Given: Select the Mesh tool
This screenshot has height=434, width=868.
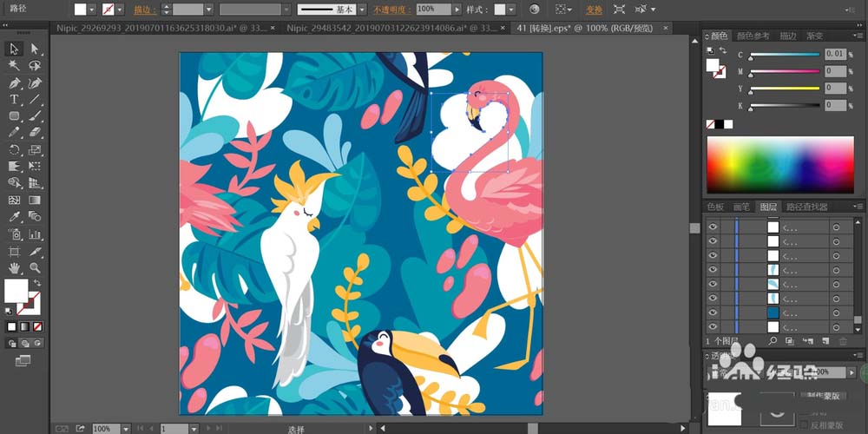Looking at the screenshot, I should [15, 200].
